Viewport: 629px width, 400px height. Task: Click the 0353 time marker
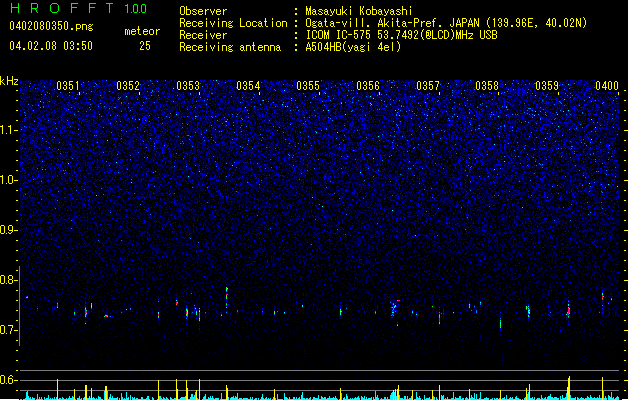point(188,86)
